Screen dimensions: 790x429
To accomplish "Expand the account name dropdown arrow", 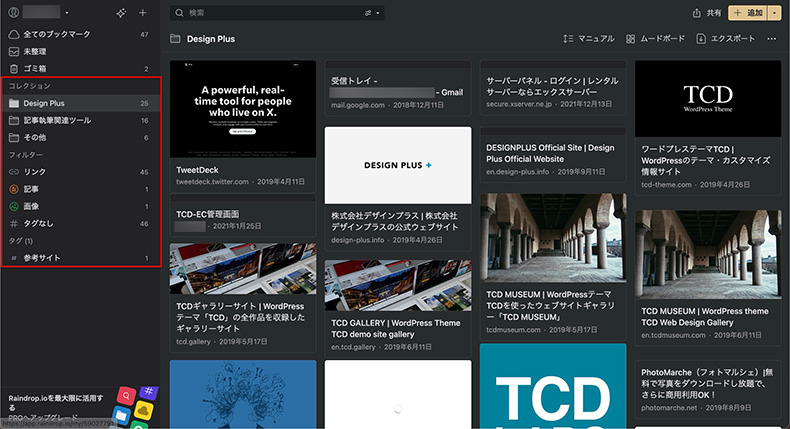I will tap(67, 13).
